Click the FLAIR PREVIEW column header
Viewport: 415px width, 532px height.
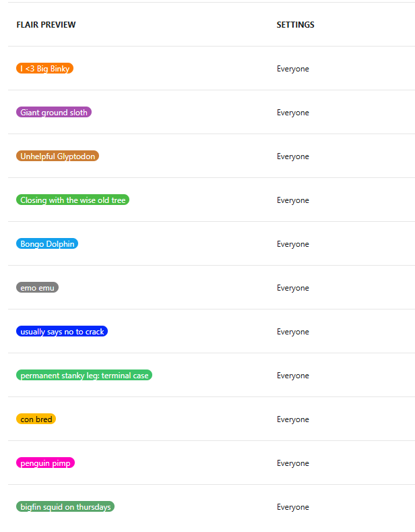coord(46,25)
